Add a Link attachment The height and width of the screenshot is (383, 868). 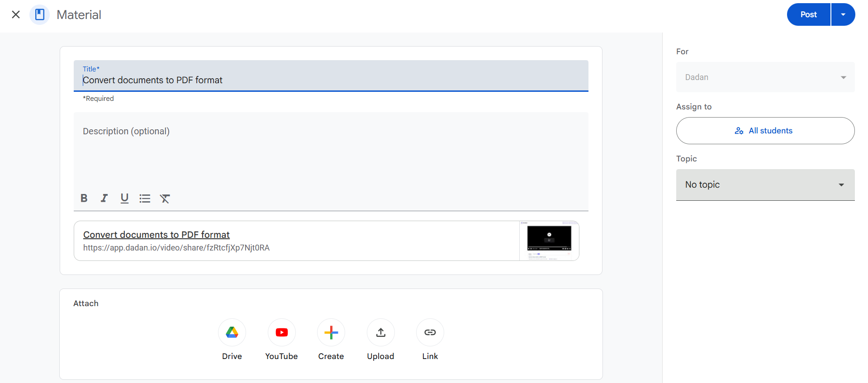point(430,332)
